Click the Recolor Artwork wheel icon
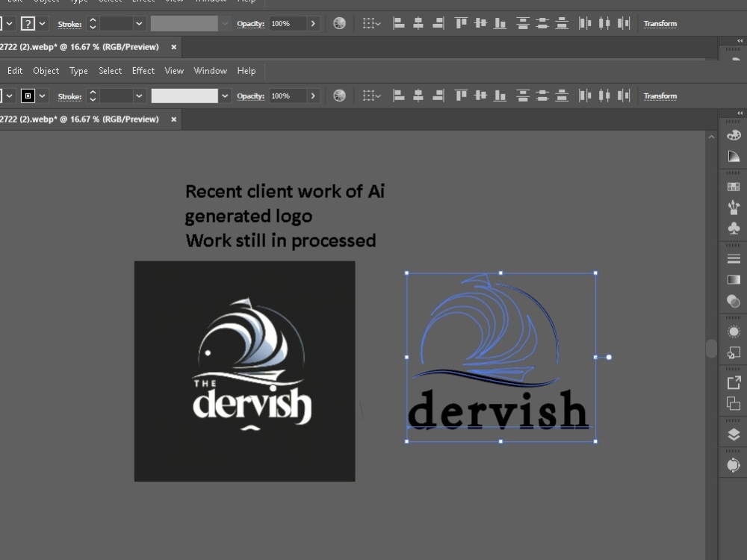Image resolution: width=747 pixels, height=560 pixels. [x=338, y=96]
